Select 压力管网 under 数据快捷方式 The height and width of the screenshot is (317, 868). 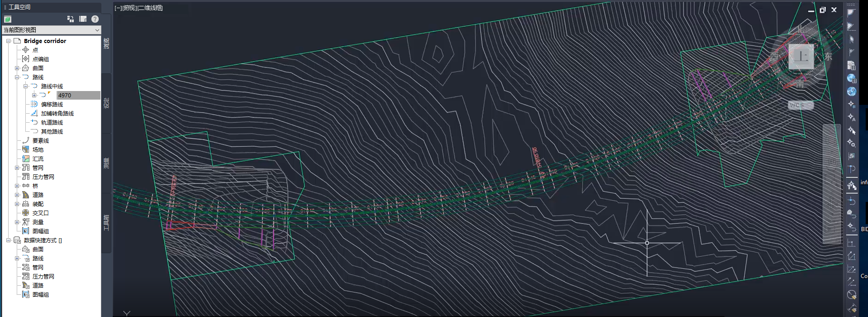(43, 276)
